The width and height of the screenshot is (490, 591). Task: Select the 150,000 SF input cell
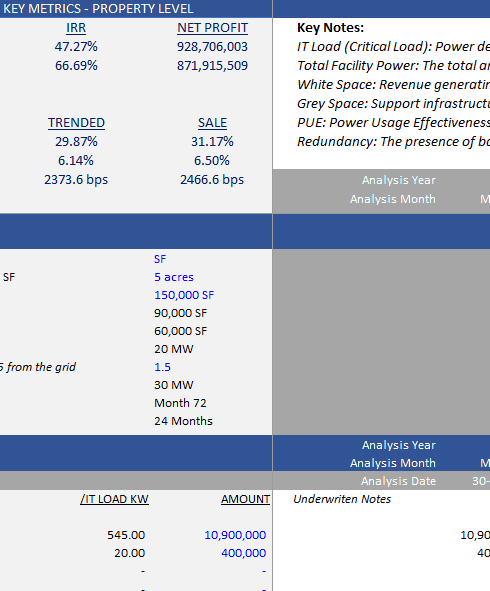click(x=184, y=295)
